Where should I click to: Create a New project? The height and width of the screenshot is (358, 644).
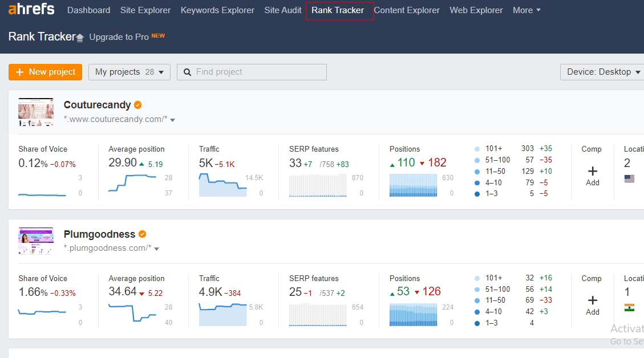(x=45, y=72)
